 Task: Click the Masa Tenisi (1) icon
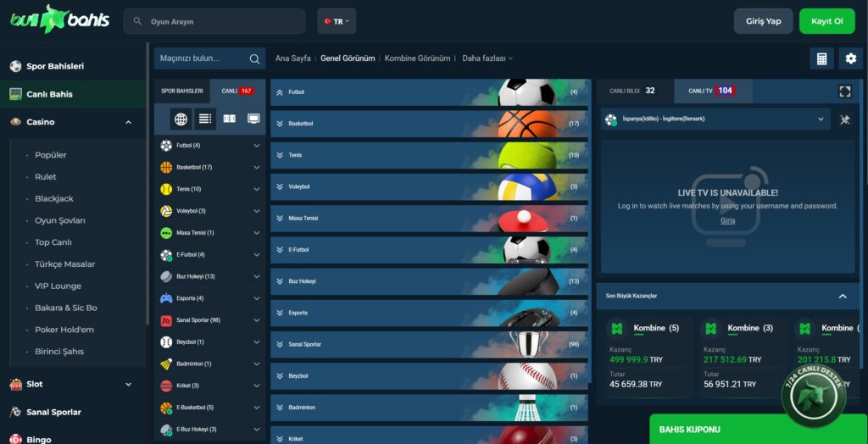166,233
